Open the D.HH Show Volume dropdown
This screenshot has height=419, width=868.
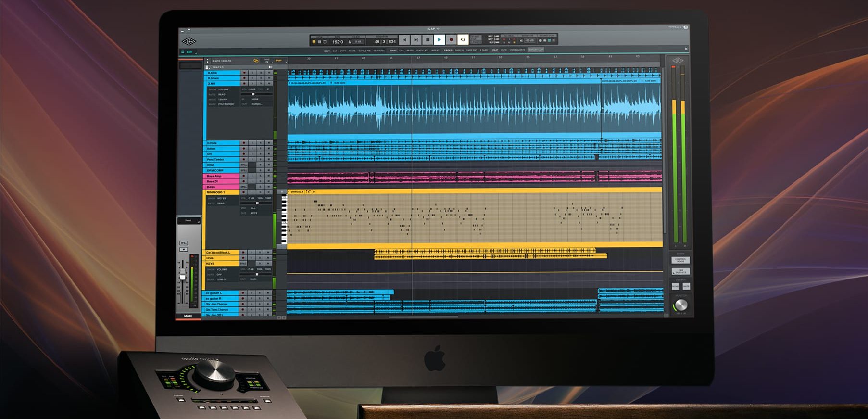click(x=223, y=89)
